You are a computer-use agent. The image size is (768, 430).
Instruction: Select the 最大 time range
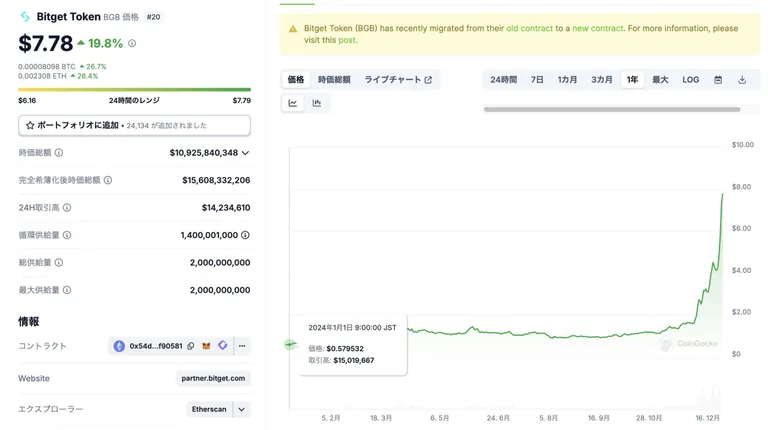660,80
